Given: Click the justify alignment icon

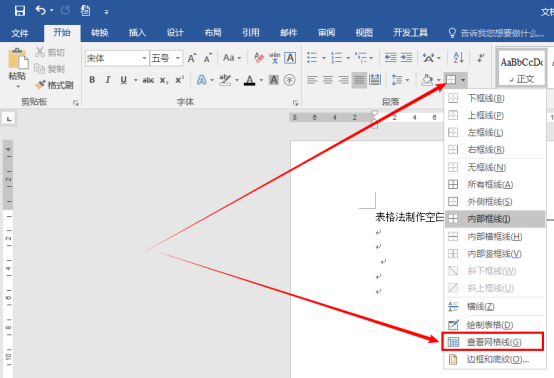Looking at the screenshot, I should (359, 80).
